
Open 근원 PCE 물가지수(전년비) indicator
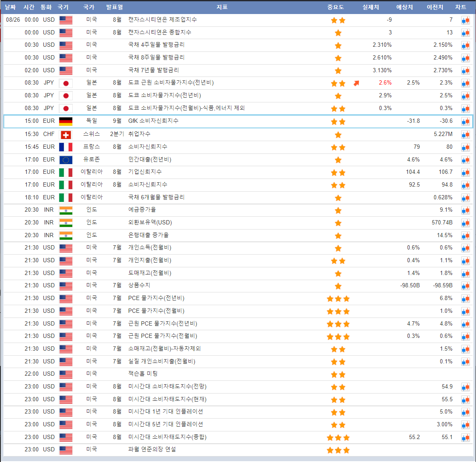pos(162,323)
